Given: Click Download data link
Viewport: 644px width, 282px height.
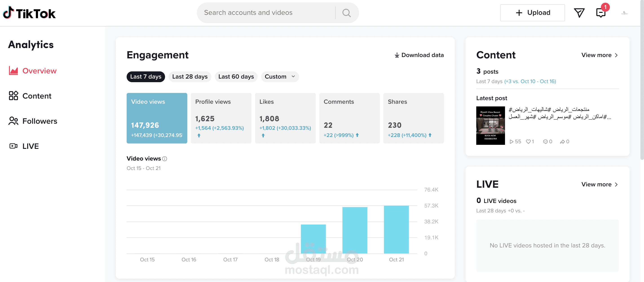Looking at the screenshot, I should pos(419,55).
